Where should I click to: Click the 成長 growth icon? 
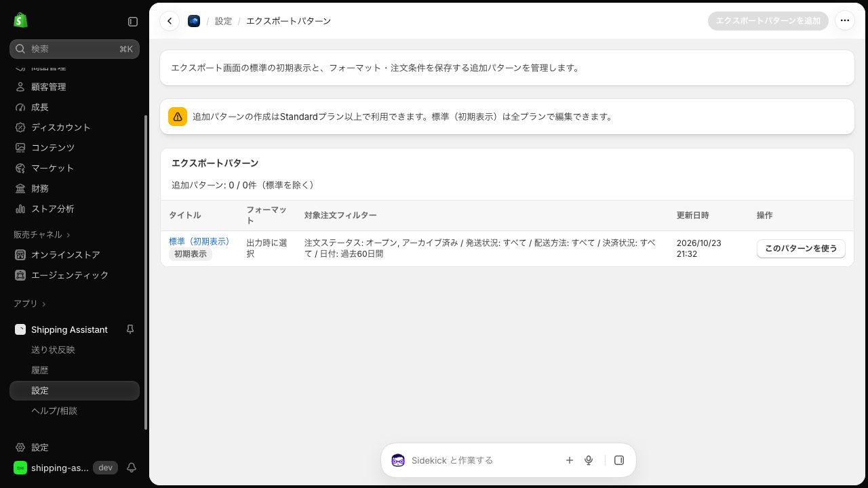[x=20, y=107]
